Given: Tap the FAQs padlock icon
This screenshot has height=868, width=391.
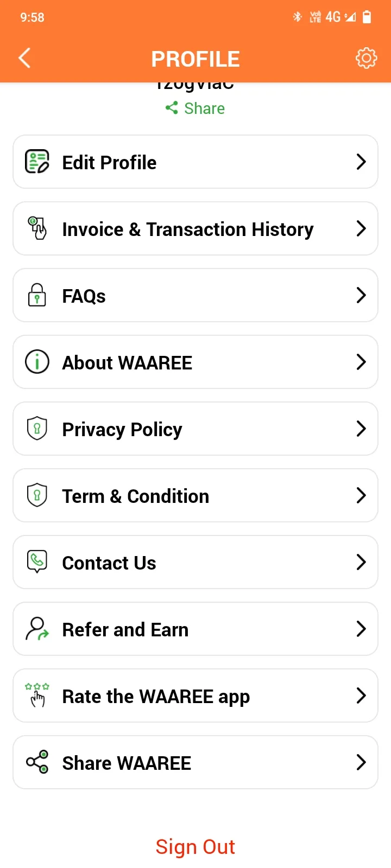Looking at the screenshot, I should (x=37, y=295).
